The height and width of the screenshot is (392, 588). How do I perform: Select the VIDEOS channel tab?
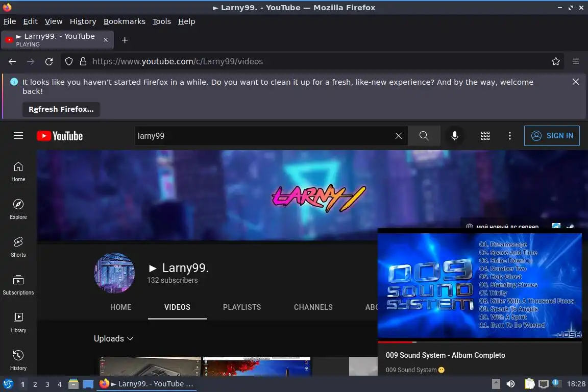click(178, 307)
